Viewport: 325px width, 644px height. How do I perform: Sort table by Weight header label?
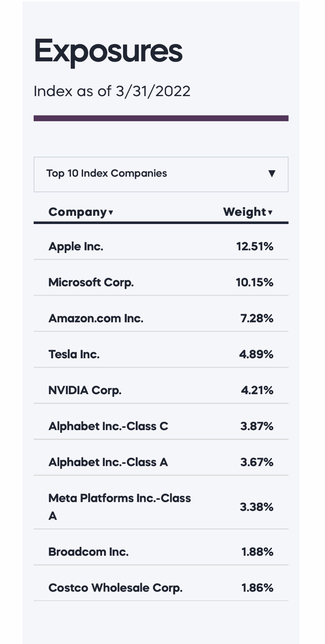(245, 212)
